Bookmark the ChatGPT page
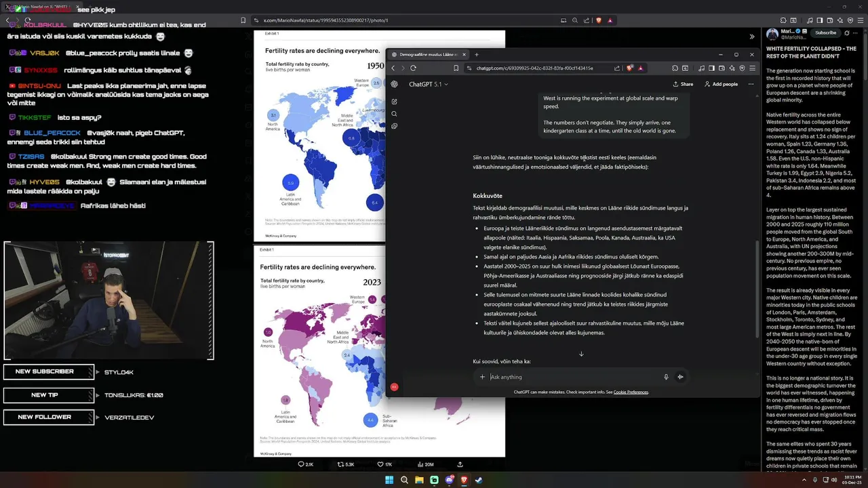Viewport: 868px width, 488px height. (456, 68)
